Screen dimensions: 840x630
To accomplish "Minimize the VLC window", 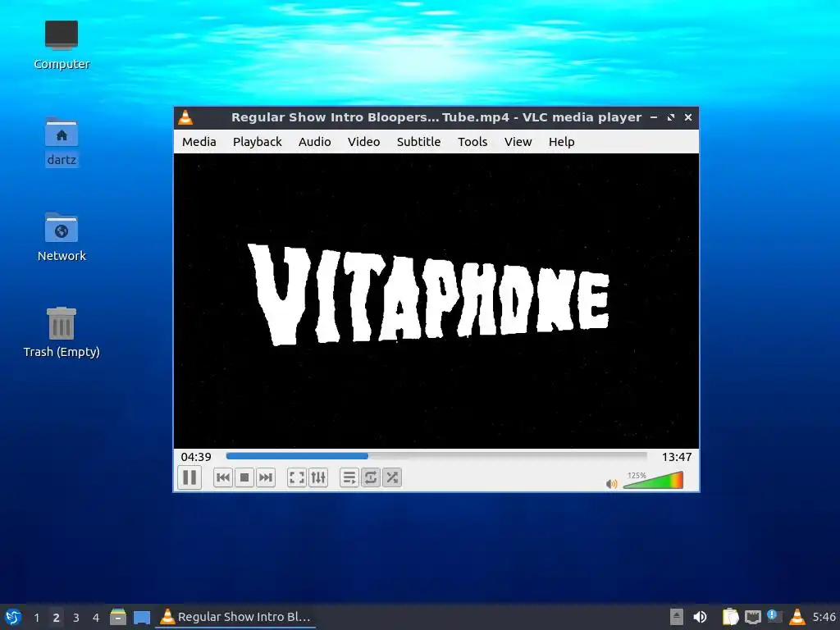I will pos(654,117).
